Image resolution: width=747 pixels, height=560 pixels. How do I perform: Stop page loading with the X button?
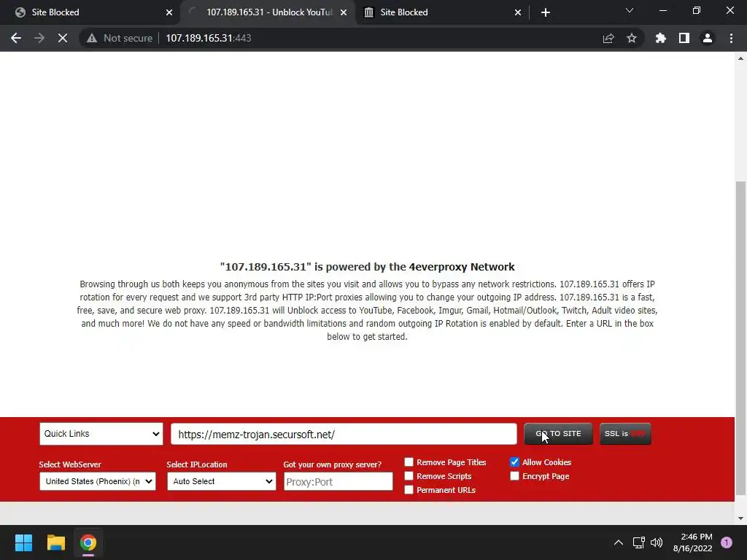click(63, 38)
